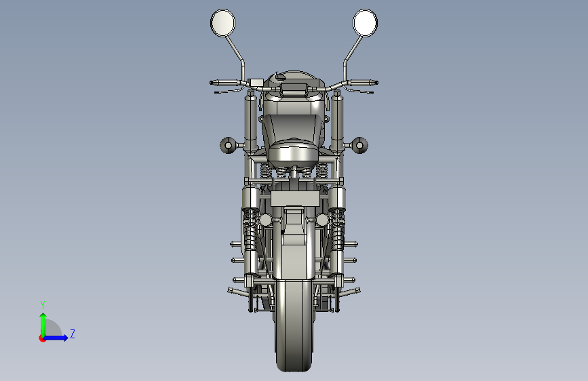This screenshot has width=588, height=381.
Task: Select the right handlebar grip
Action: pyautogui.click(x=364, y=83)
